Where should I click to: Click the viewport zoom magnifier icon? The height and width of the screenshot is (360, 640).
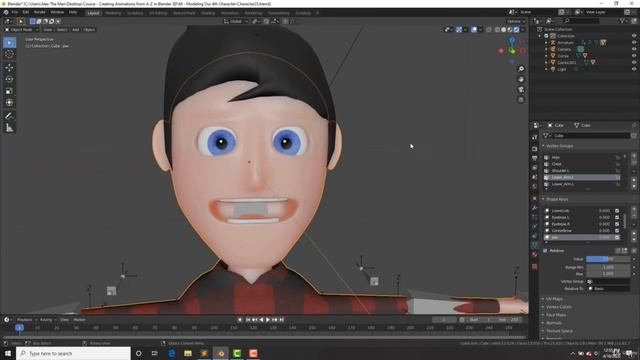(521, 69)
